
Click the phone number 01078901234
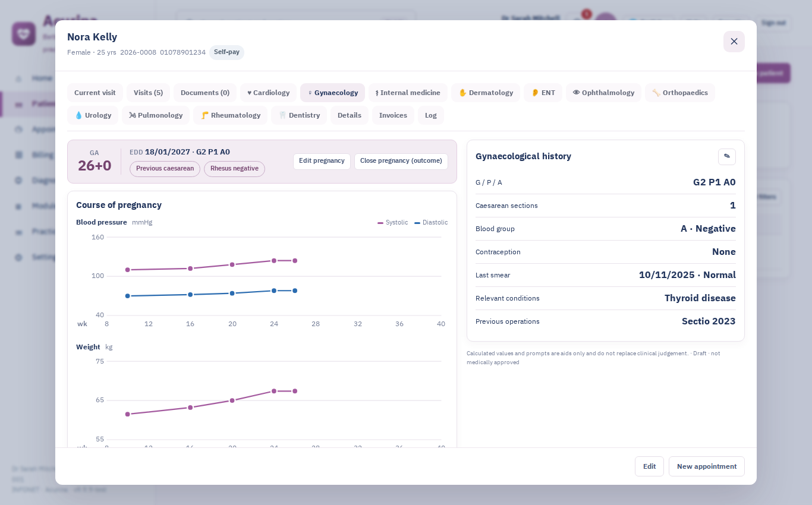tap(182, 52)
